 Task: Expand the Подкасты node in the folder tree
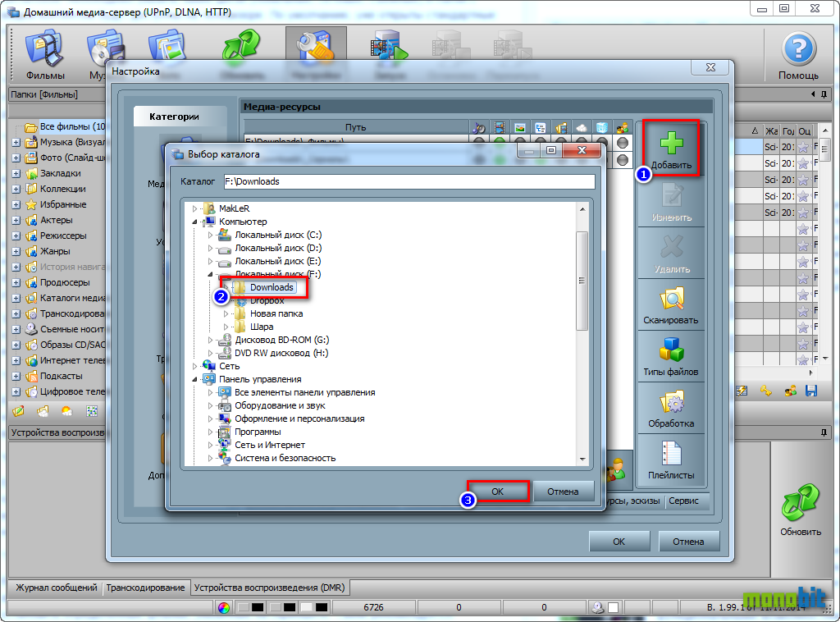pyautogui.click(x=16, y=376)
